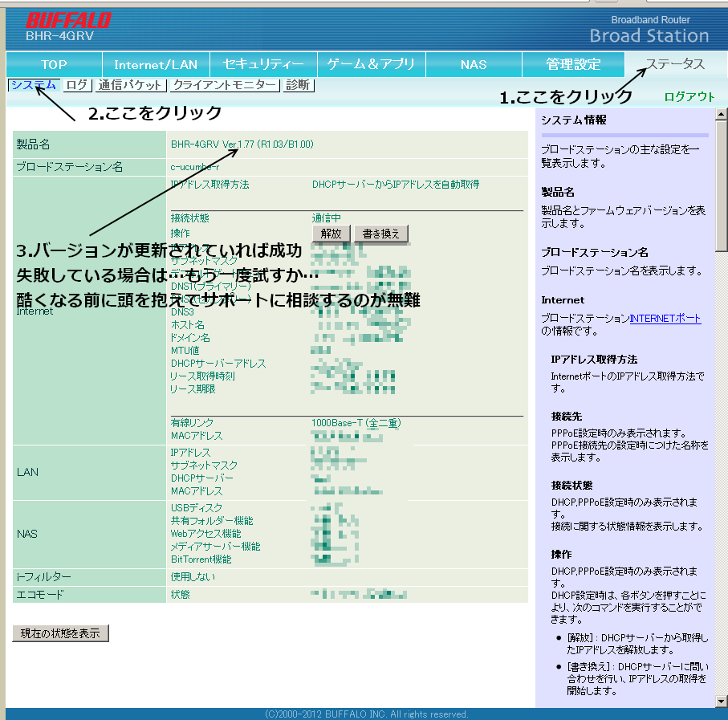728x720 pixels.
Task: Click the リース期限 label
Action: 193,389
